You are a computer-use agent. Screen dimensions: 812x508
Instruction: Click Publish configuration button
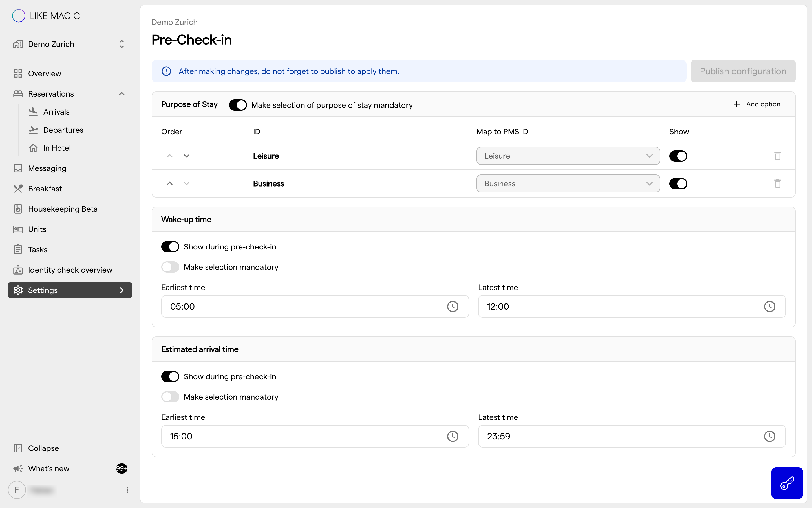tap(743, 71)
